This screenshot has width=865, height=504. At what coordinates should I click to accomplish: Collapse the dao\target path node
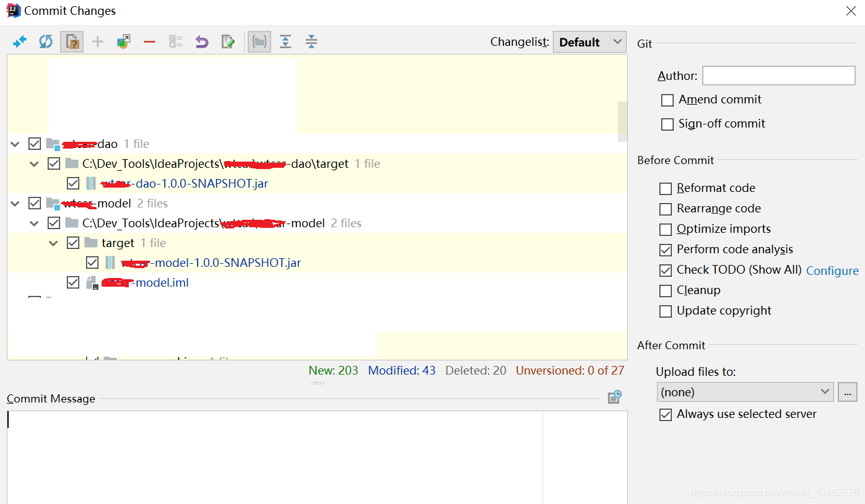click(x=35, y=163)
